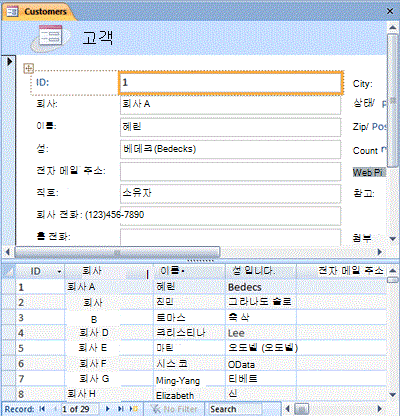This screenshot has height=416, width=400.
Task: Click the record selector arrow on form
Action: [x=9, y=61]
